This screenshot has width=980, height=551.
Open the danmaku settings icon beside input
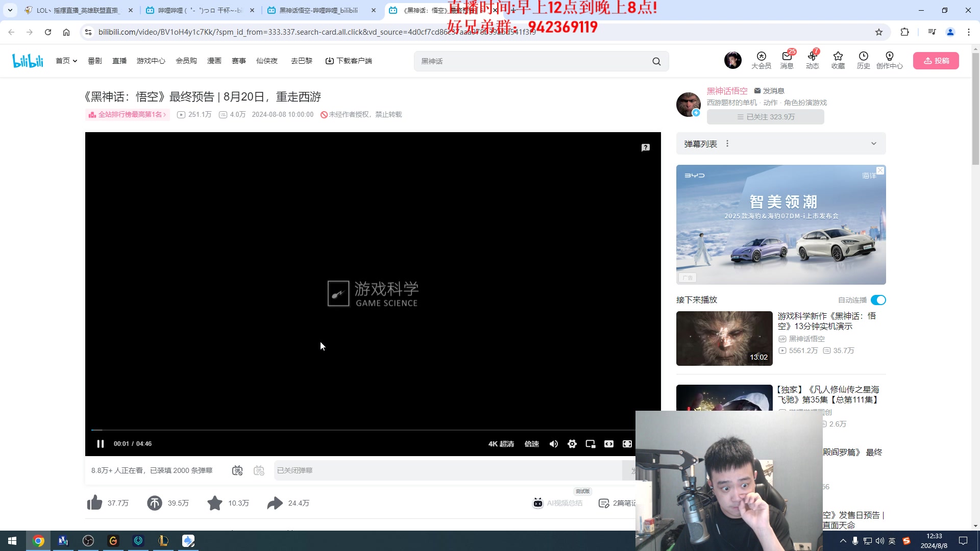(259, 470)
